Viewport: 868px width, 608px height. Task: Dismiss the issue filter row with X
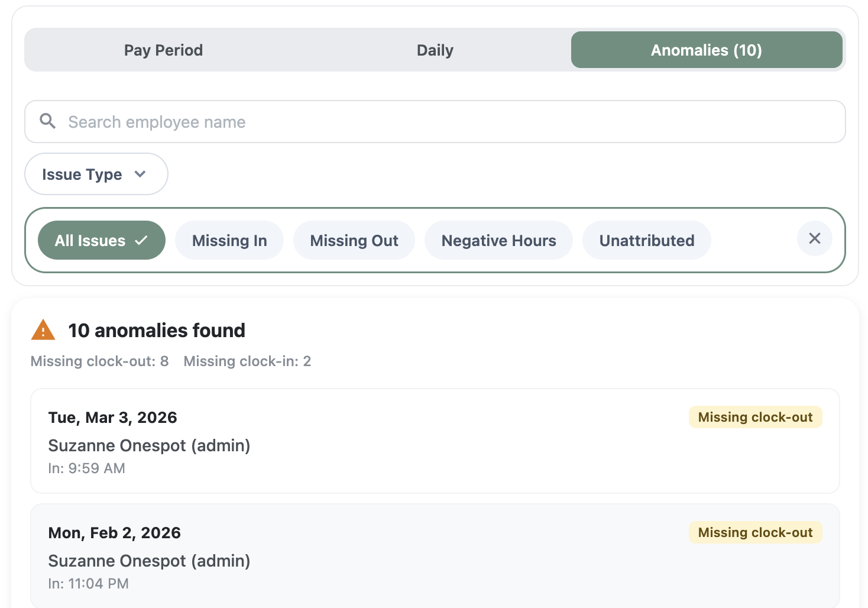click(x=814, y=239)
